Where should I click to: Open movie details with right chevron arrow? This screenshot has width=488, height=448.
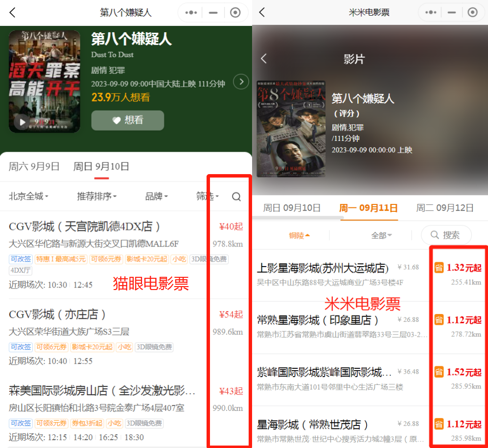coord(241,82)
